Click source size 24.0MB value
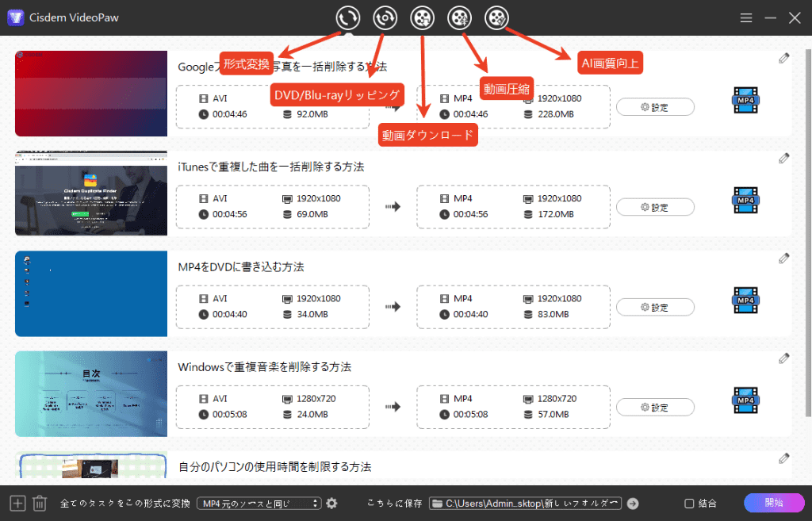812x521 pixels. [312, 414]
